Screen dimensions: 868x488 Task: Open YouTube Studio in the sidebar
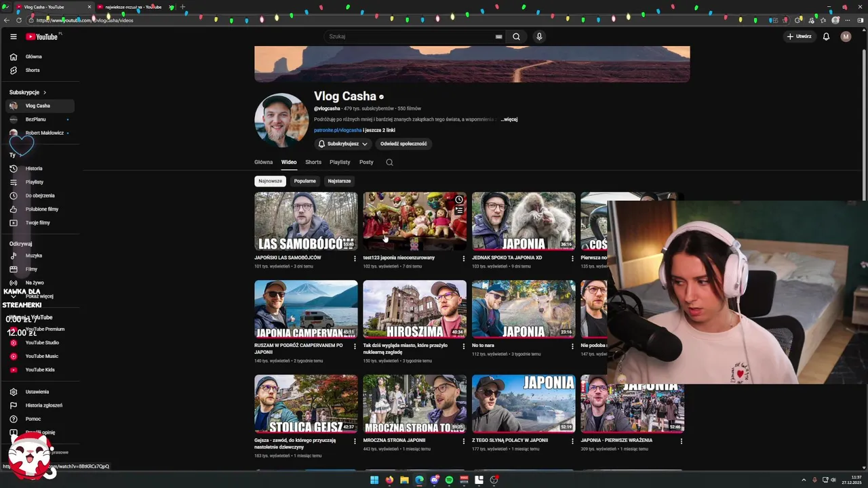[41, 343]
